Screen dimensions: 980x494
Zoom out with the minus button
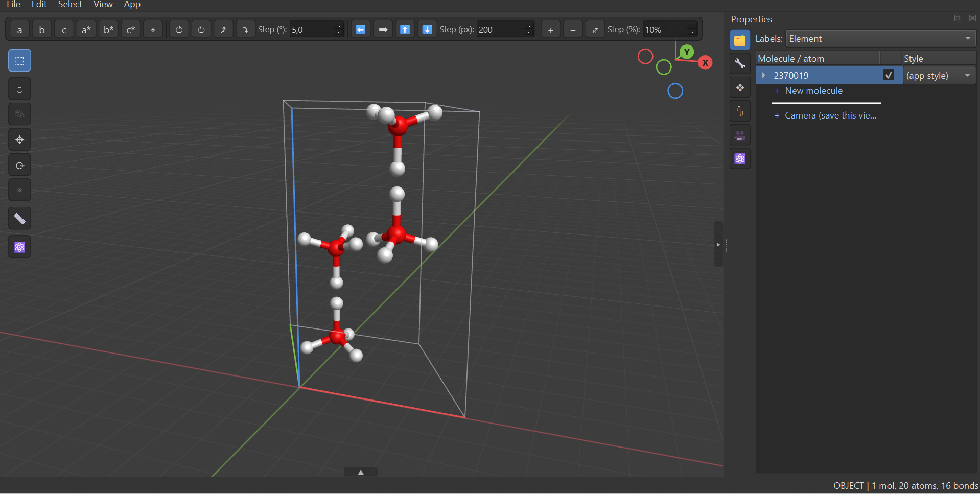tap(573, 30)
